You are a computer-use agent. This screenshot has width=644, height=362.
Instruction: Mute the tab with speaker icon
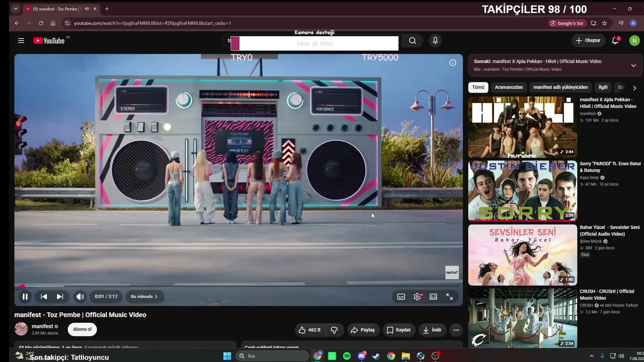87,9
